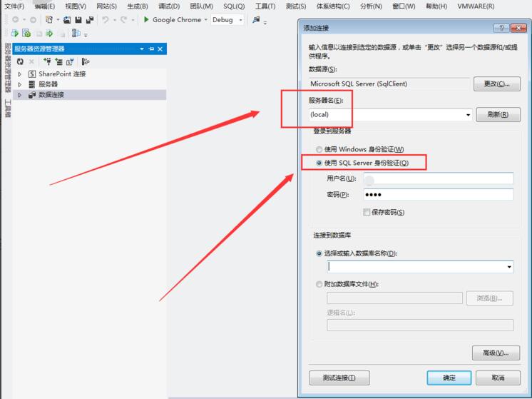This screenshot has width=532, height=399.
Task: Click the 确定 button
Action: click(x=449, y=378)
